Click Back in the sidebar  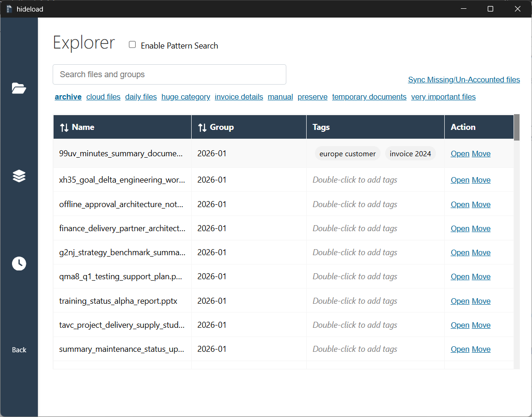[x=19, y=350]
